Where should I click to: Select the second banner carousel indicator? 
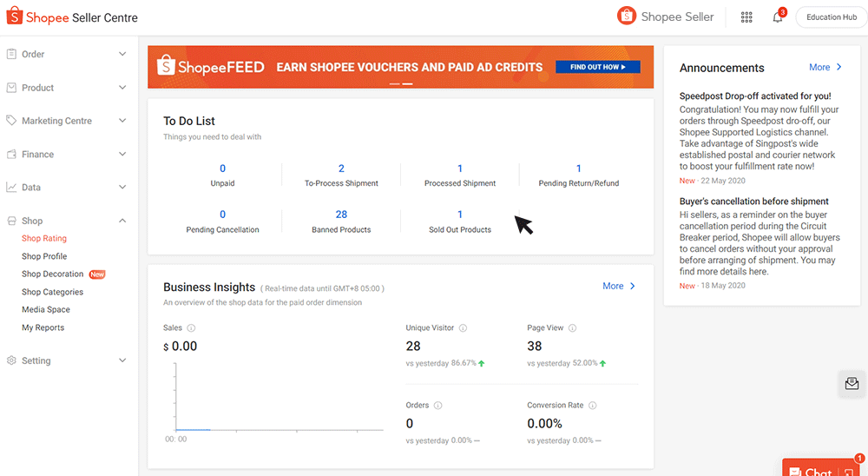(407, 83)
